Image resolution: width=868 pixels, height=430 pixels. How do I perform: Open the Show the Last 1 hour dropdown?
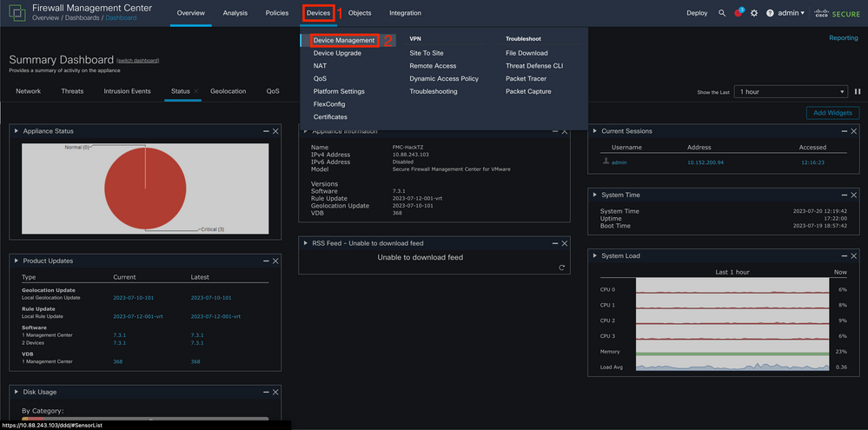click(791, 92)
